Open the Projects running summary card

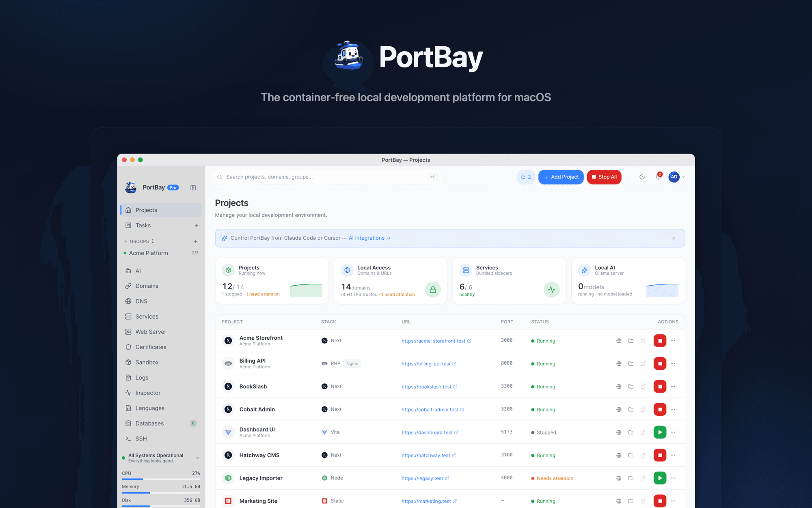(272, 280)
